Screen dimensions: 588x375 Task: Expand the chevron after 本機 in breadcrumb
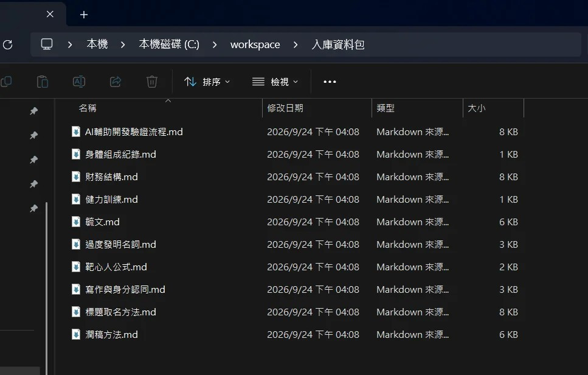click(x=123, y=44)
